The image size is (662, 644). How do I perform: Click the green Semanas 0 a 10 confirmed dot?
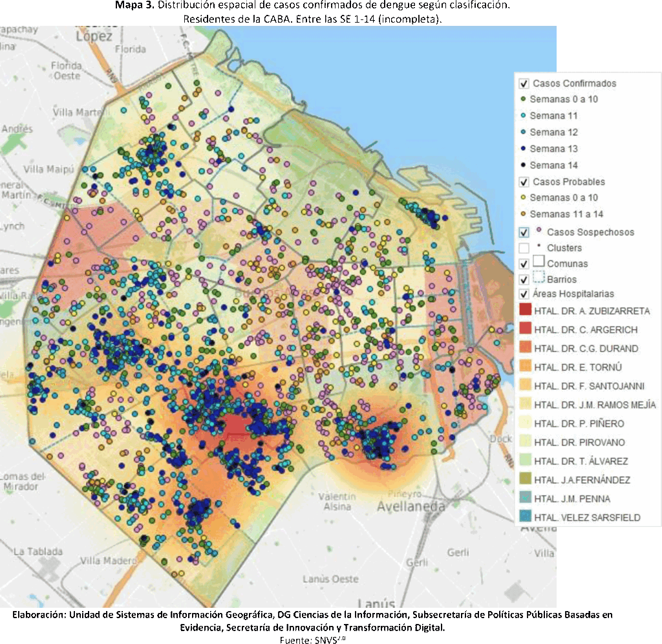coord(523,99)
